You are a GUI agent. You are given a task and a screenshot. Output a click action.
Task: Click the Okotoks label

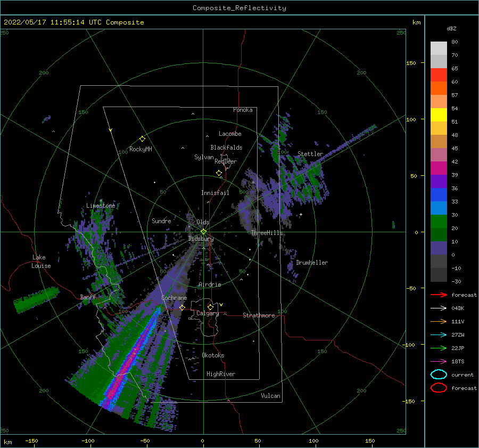click(213, 355)
